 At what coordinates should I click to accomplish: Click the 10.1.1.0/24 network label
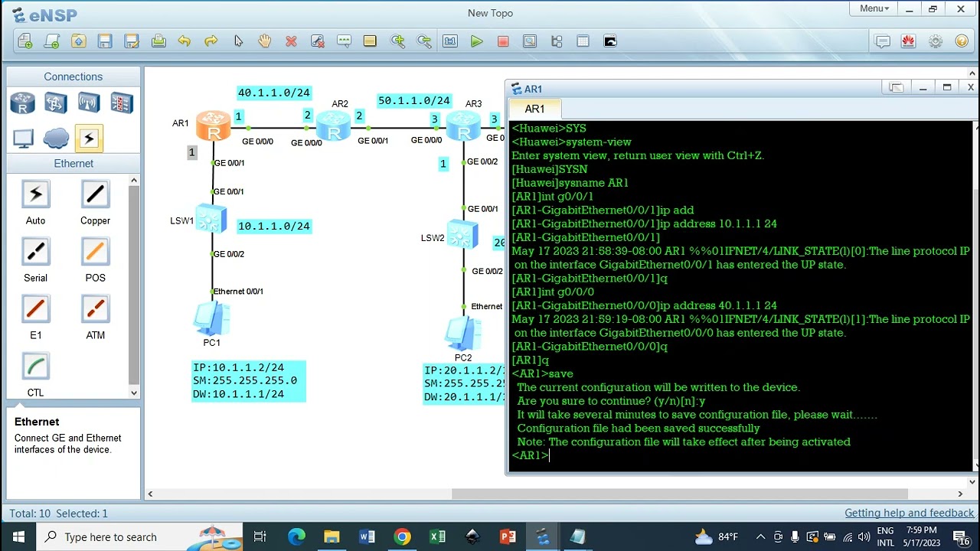pos(274,226)
